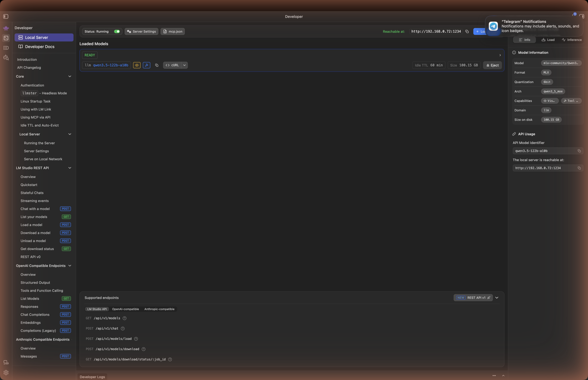Screen dimensions: 588x380
Task: Open app settings gear icon
Action: pos(6,373)
